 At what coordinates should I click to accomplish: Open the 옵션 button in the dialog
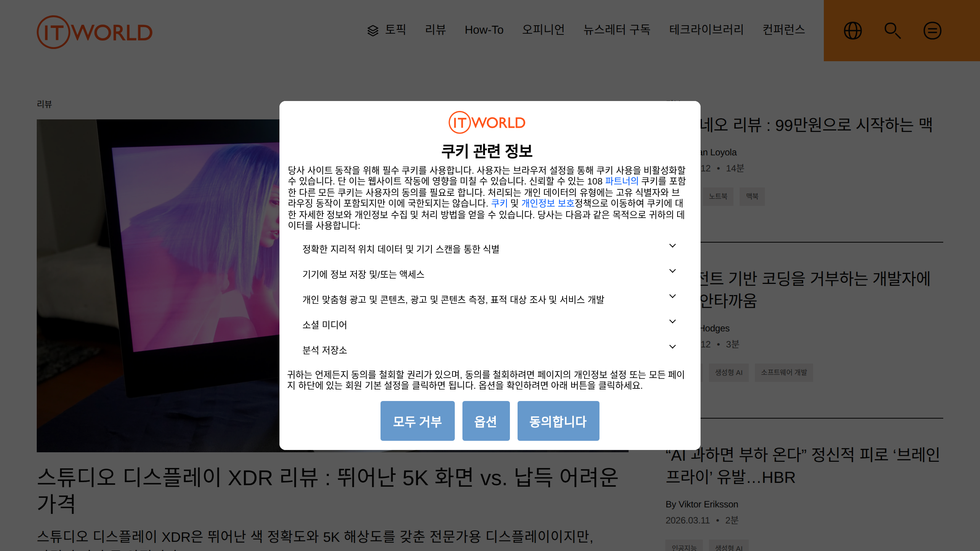point(486,421)
